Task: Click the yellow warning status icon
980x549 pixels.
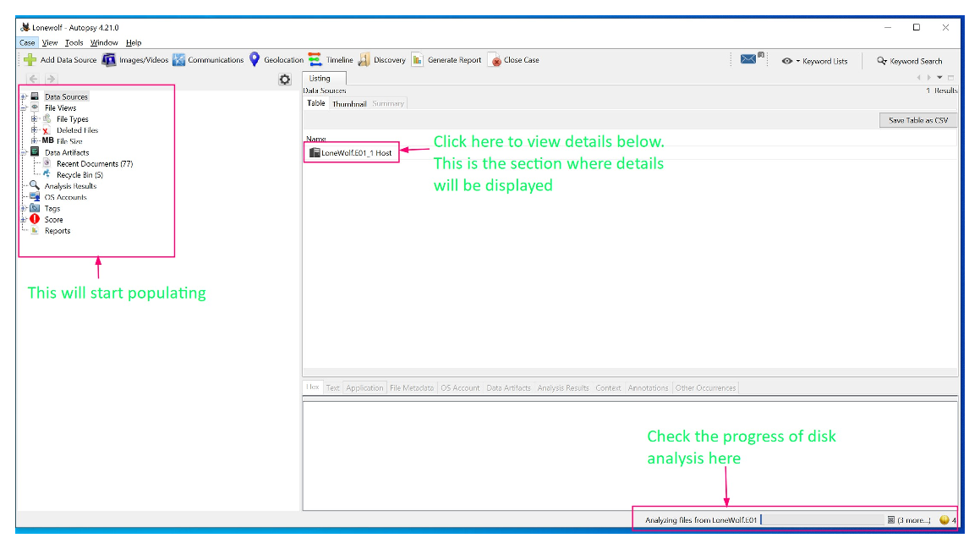Action: click(x=944, y=519)
